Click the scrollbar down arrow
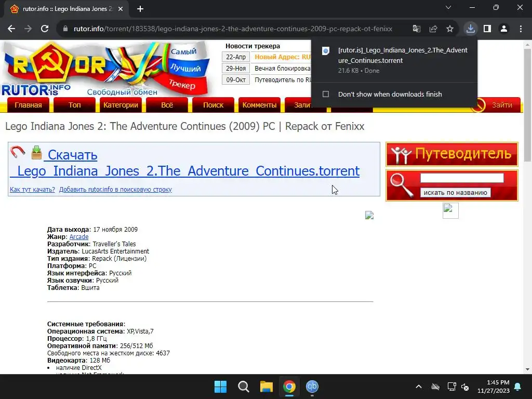This screenshot has width=532, height=399. tap(527, 369)
